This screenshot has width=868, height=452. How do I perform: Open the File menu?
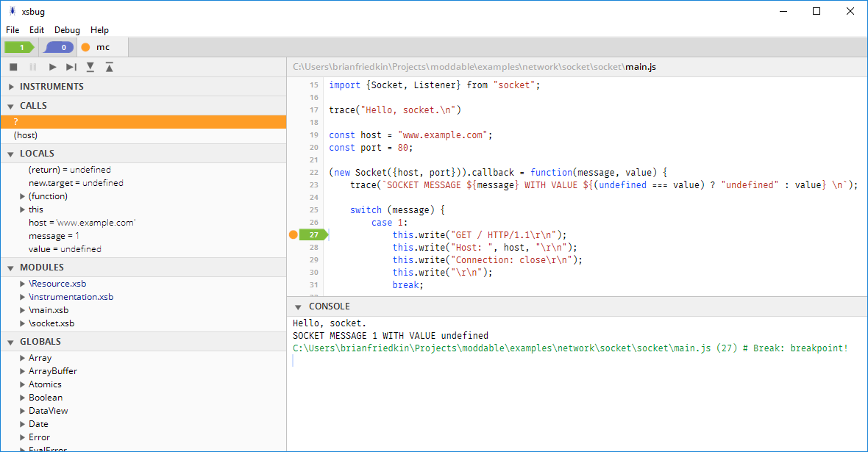tap(13, 30)
